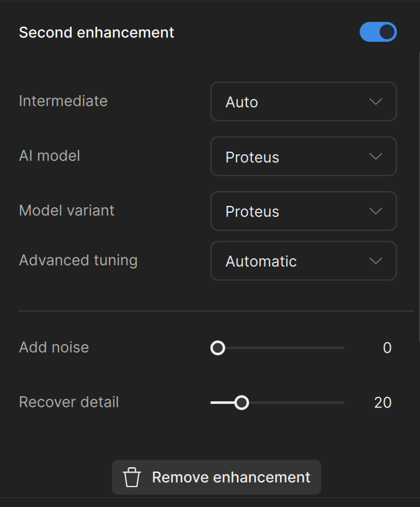
Task: Click the chevron arrow beside AI model Proteus
Action: (375, 156)
